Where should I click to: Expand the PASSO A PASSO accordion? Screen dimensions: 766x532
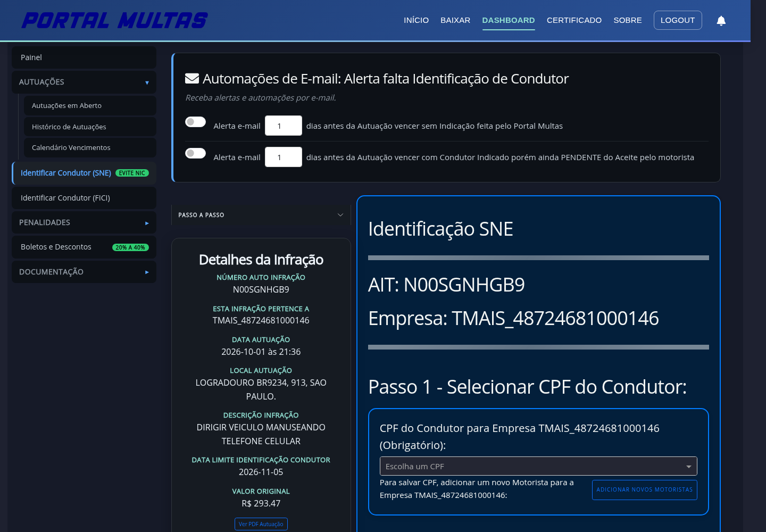[x=261, y=215]
